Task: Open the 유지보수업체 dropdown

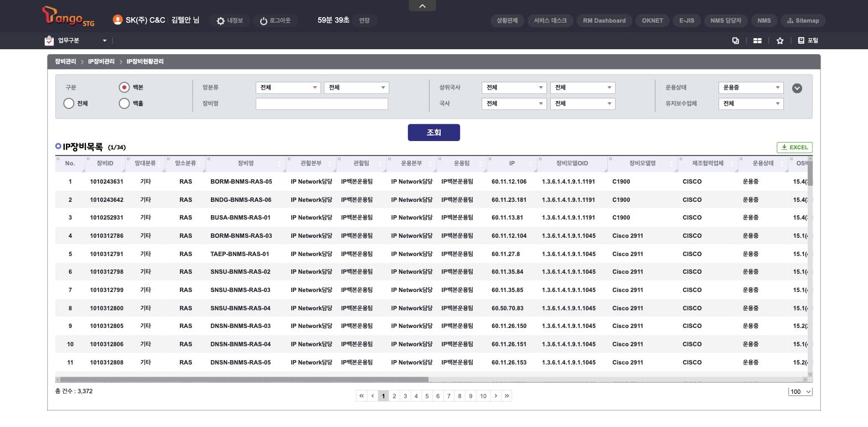Action: point(751,103)
